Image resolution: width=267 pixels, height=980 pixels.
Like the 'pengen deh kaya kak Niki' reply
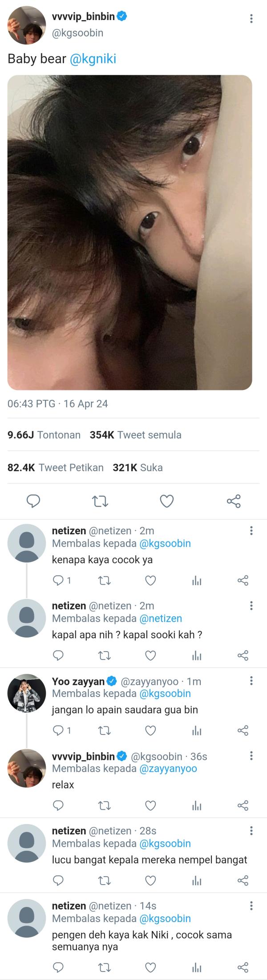coord(151,967)
